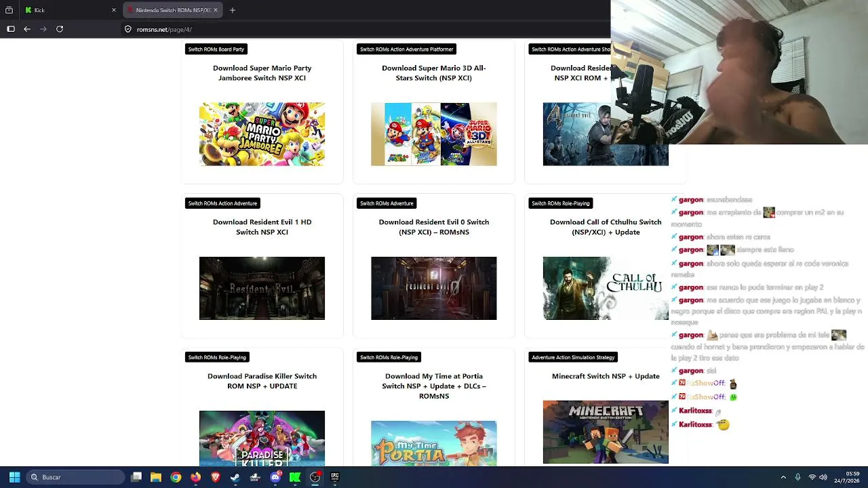Open the Wi-Fi network tray icon

click(812, 477)
